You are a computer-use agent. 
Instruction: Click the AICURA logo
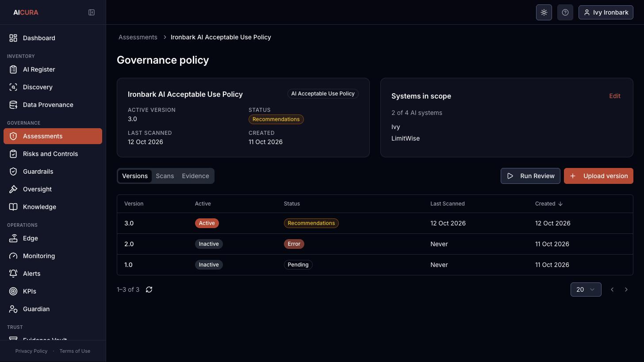pyautogui.click(x=26, y=12)
